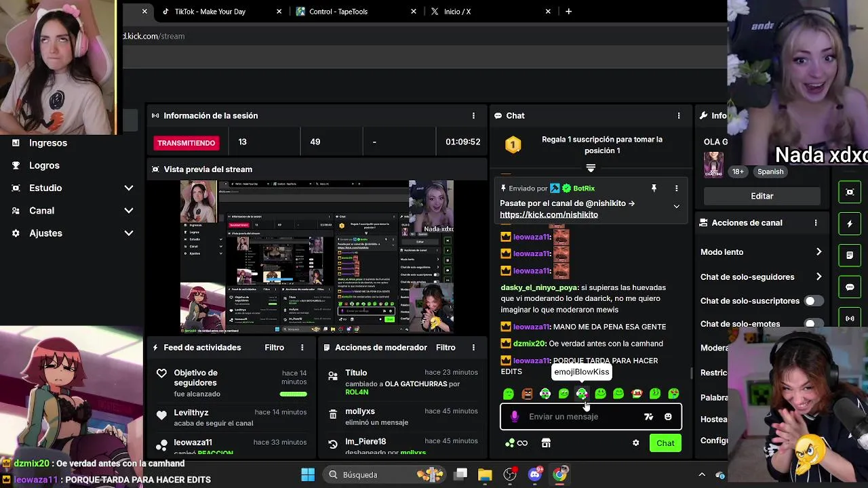Pick the red-hat emote in chat row
Screen dimensions: 868x488
(637, 394)
